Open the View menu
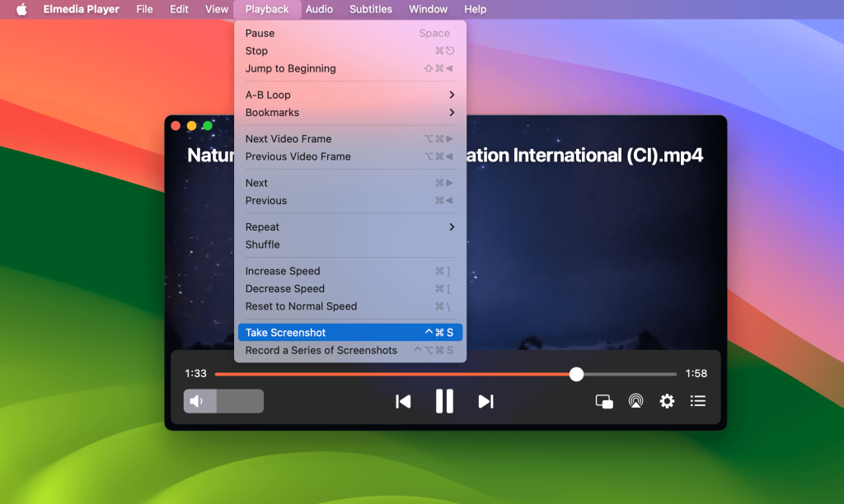This screenshot has height=504, width=844. (217, 9)
